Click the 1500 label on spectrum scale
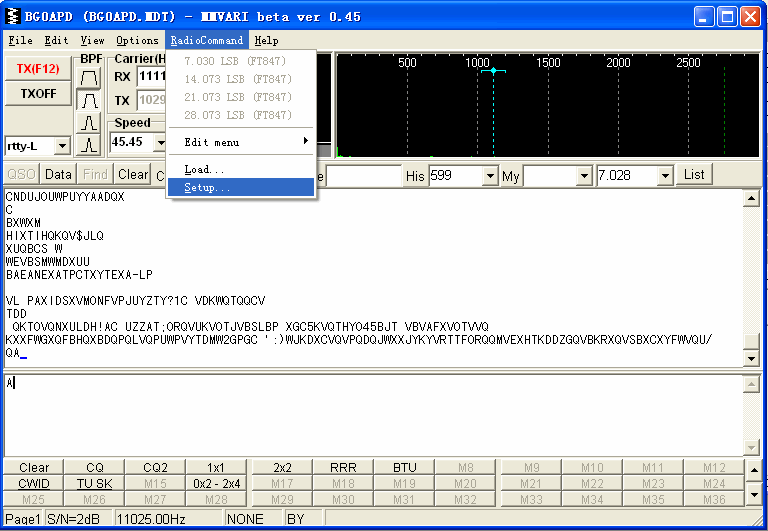The width and height of the screenshot is (768, 531). 548,63
